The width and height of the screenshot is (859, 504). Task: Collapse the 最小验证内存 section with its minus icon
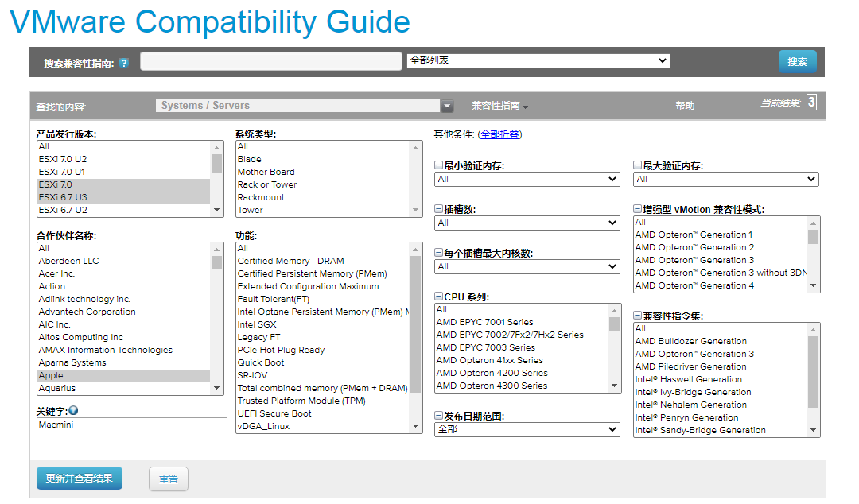pos(438,165)
